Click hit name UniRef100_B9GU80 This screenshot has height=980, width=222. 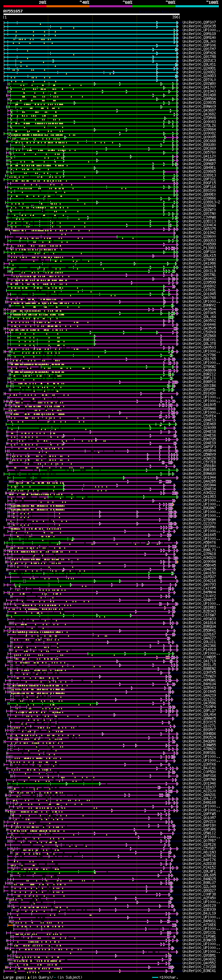coord(199,145)
